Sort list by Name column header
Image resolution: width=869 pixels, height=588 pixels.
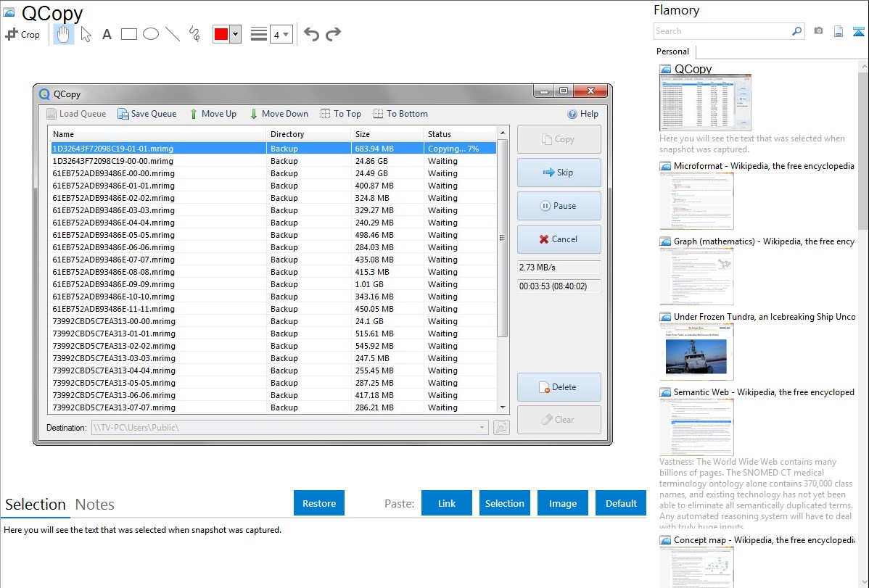tap(157, 134)
